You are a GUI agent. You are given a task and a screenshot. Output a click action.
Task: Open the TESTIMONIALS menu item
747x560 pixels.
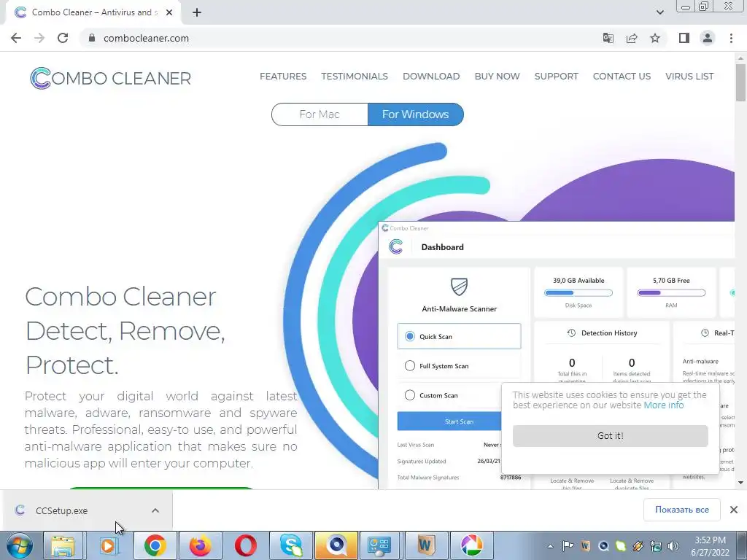(x=355, y=76)
